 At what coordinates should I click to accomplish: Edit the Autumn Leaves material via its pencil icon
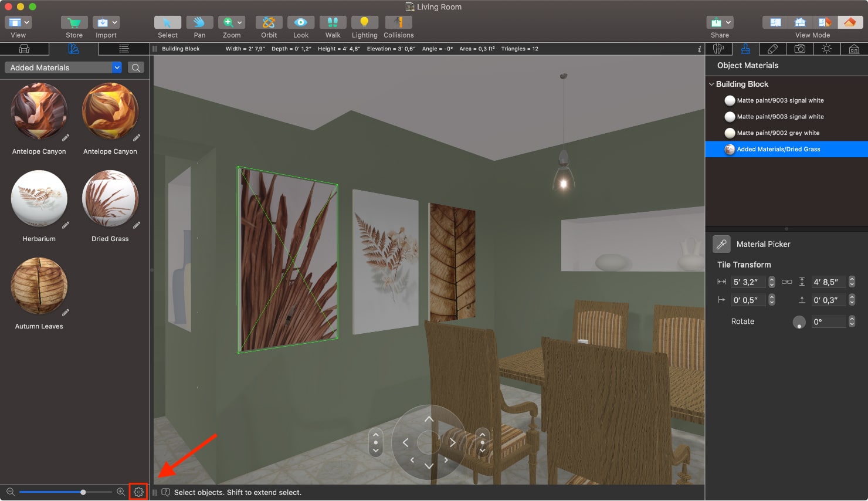(66, 312)
